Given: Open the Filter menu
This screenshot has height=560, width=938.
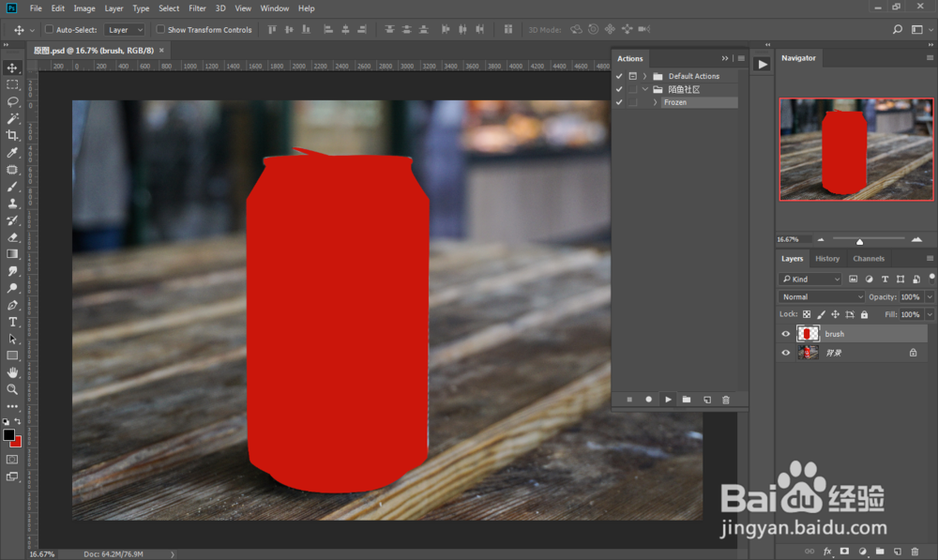Looking at the screenshot, I should (x=197, y=8).
